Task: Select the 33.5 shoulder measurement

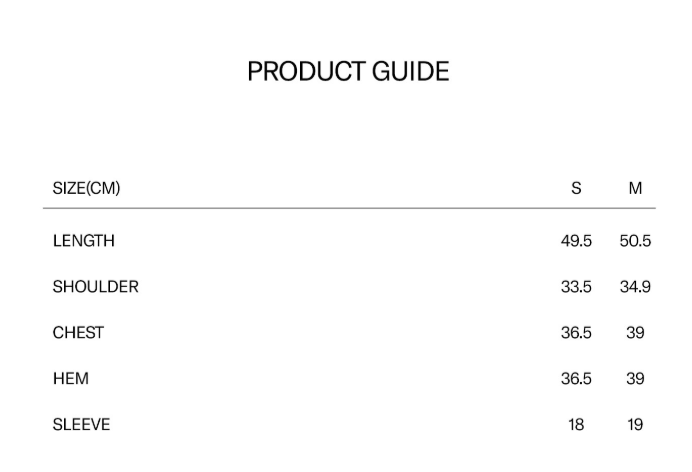Action: pos(576,287)
